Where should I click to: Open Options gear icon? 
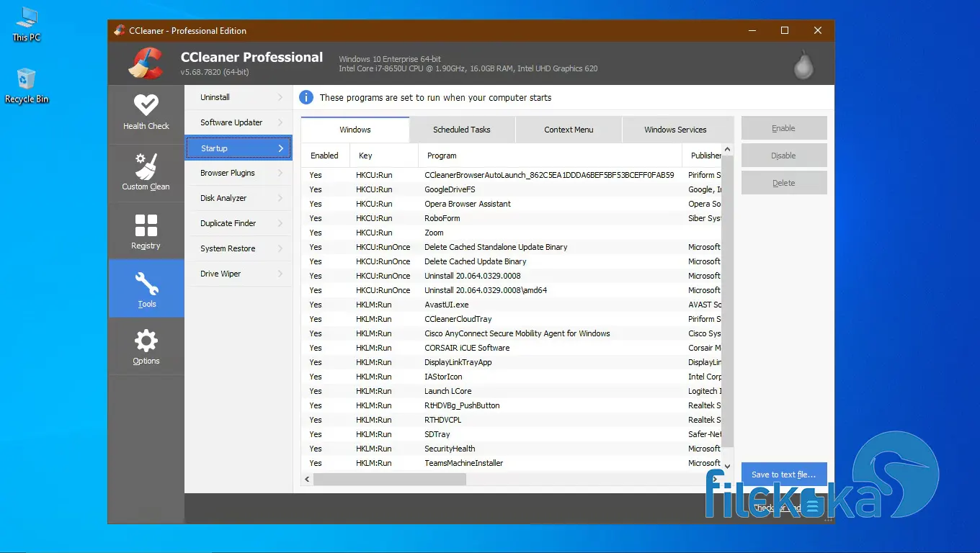pos(146,341)
